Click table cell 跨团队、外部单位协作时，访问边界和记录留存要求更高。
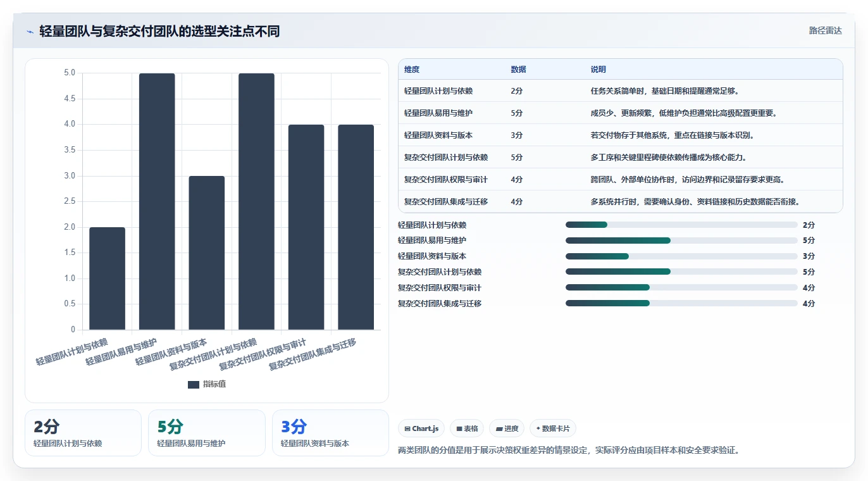868x481 pixels. 688,180
